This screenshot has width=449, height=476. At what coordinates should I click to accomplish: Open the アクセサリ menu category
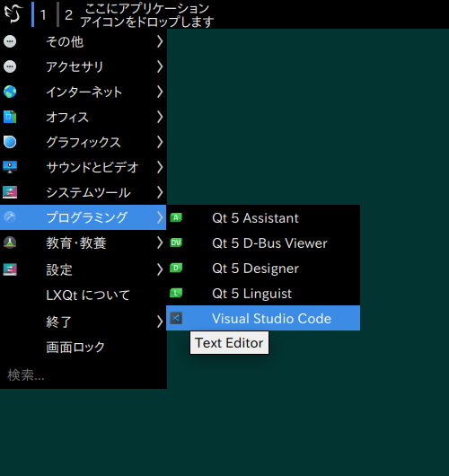tap(84, 66)
